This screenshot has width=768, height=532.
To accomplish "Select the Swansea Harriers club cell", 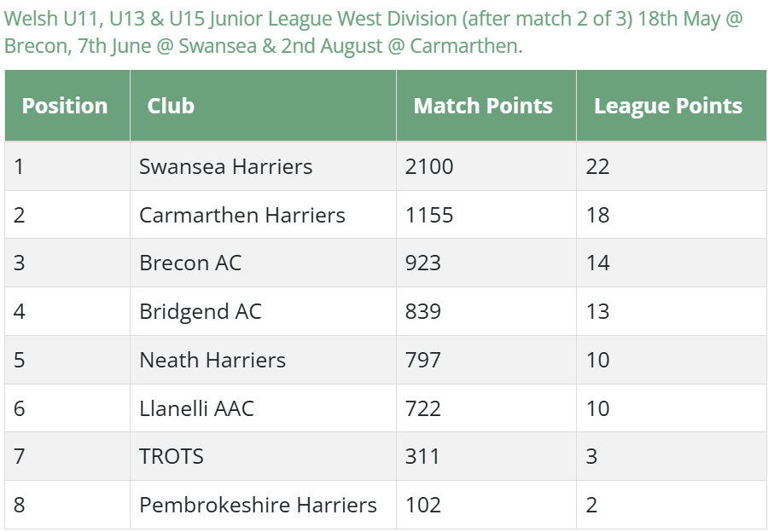I will tap(263, 166).
